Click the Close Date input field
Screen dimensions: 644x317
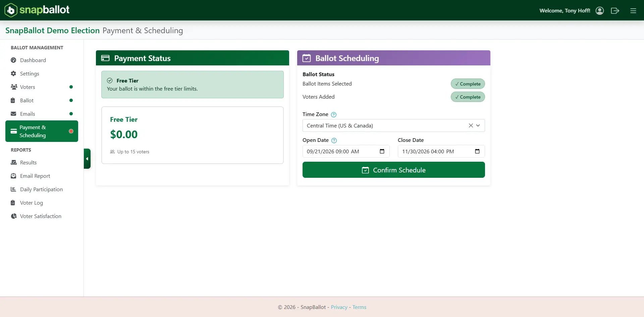pyautogui.click(x=441, y=151)
